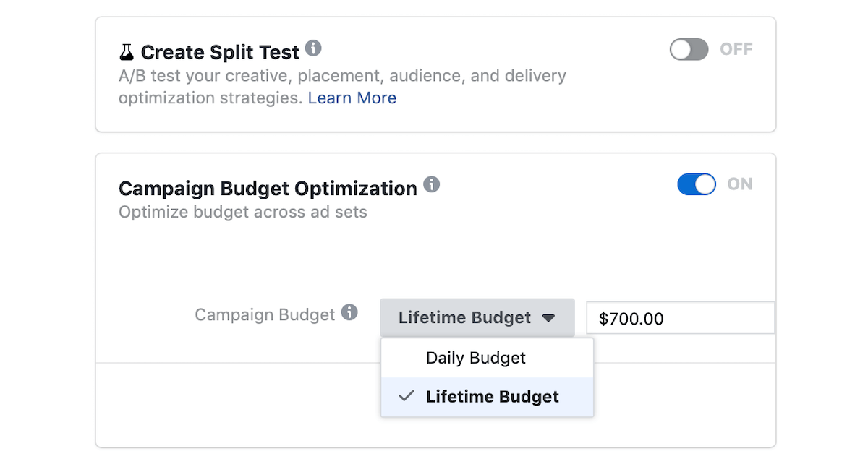This screenshot has height=472, width=868.
Task: Turn off Campaign Budget Optimization
Action: (x=696, y=184)
